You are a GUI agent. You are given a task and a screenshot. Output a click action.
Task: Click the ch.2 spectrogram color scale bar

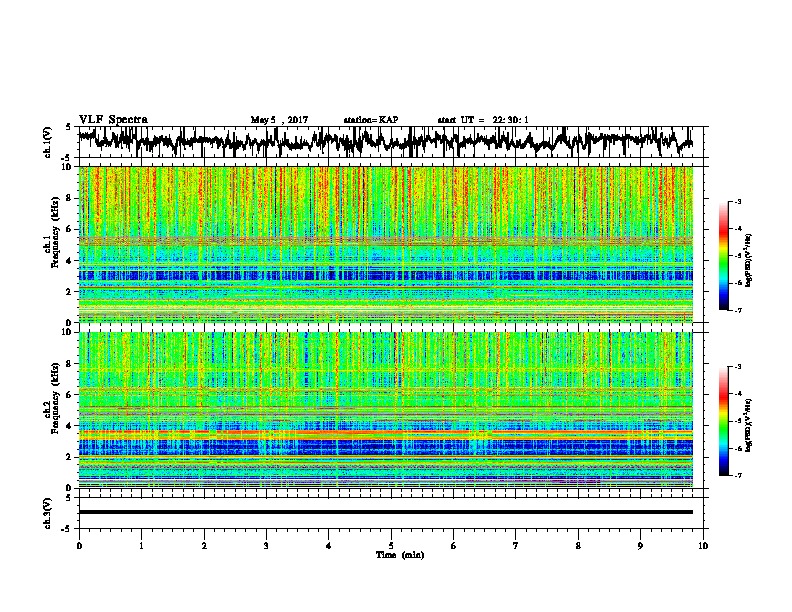pyautogui.click(x=724, y=421)
